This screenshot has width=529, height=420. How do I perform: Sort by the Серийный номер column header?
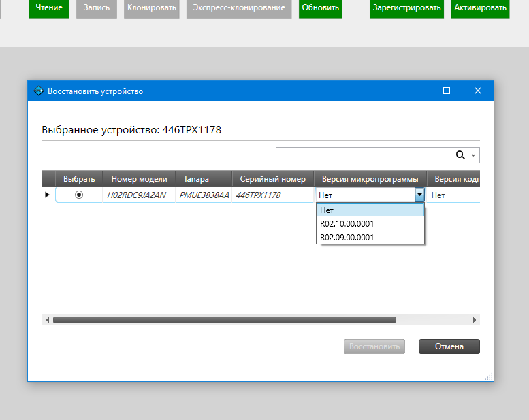[x=272, y=179]
